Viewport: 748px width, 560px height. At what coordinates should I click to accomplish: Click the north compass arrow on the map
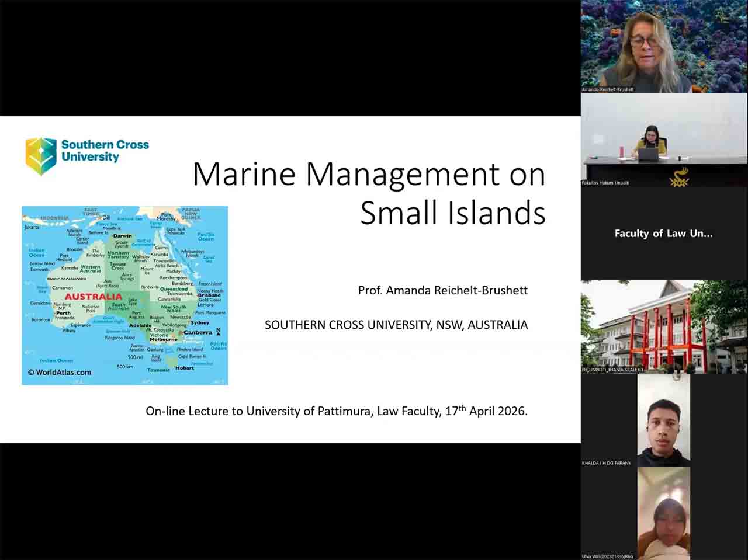[219, 332]
